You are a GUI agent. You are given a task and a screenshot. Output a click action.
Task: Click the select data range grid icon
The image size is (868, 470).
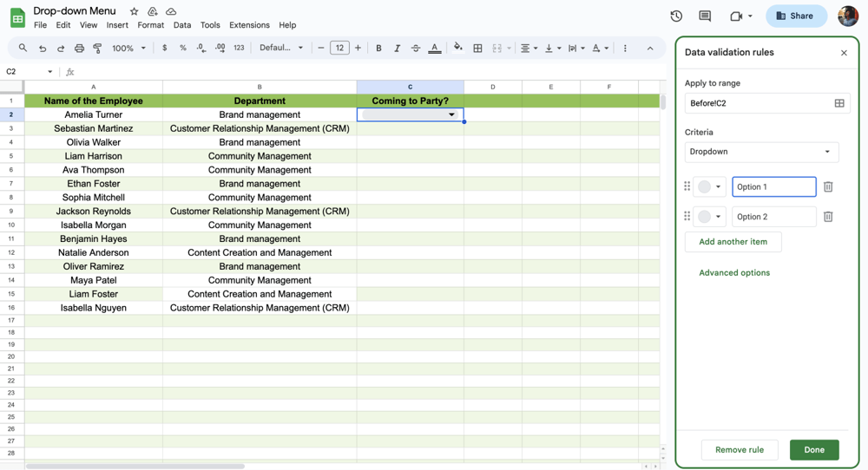pyautogui.click(x=839, y=103)
